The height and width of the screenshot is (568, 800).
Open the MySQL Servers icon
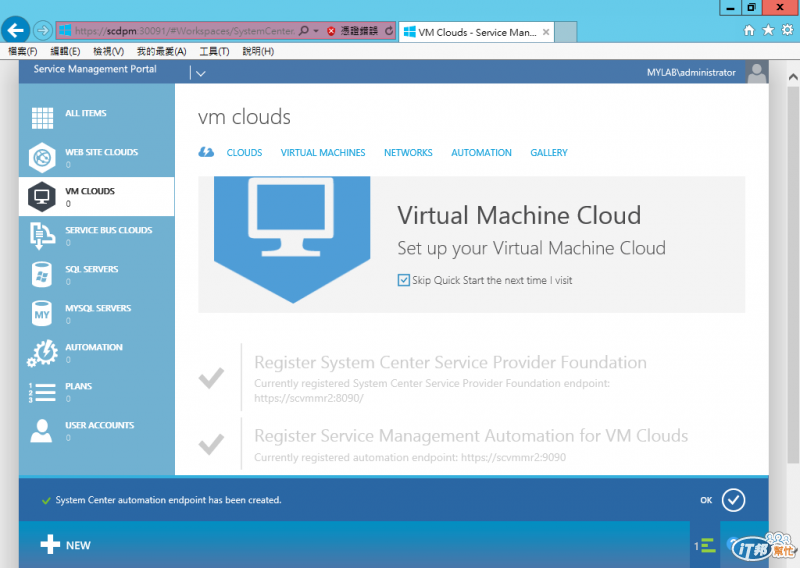pyautogui.click(x=42, y=313)
